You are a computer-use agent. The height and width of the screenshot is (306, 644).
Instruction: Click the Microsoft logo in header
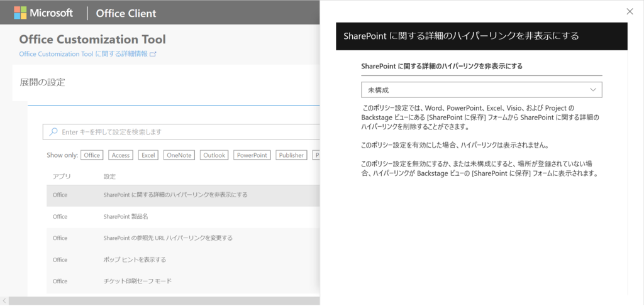coord(43,13)
